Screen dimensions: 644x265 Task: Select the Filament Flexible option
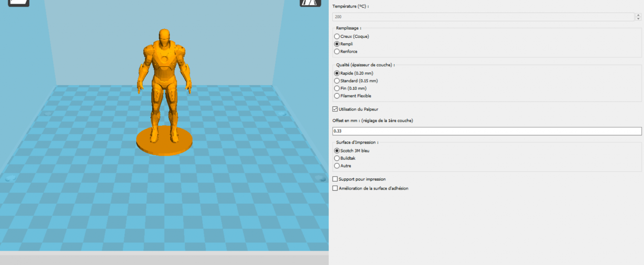pos(353,96)
